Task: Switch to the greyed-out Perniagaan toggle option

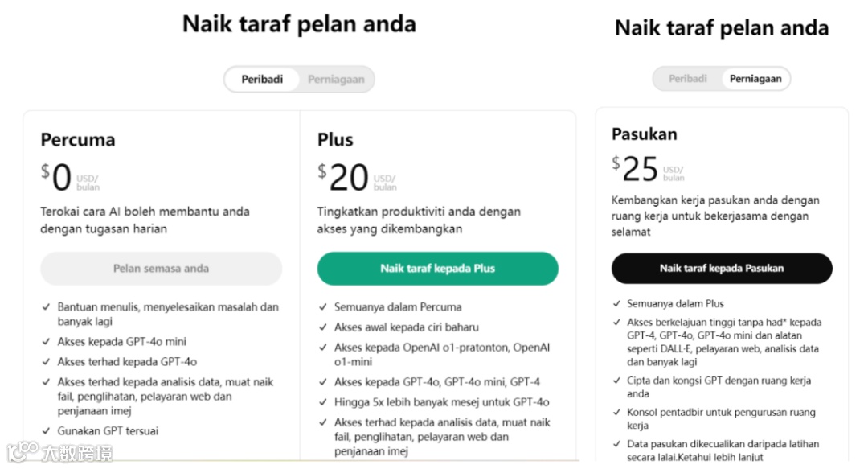Action: (x=336, y=80)
